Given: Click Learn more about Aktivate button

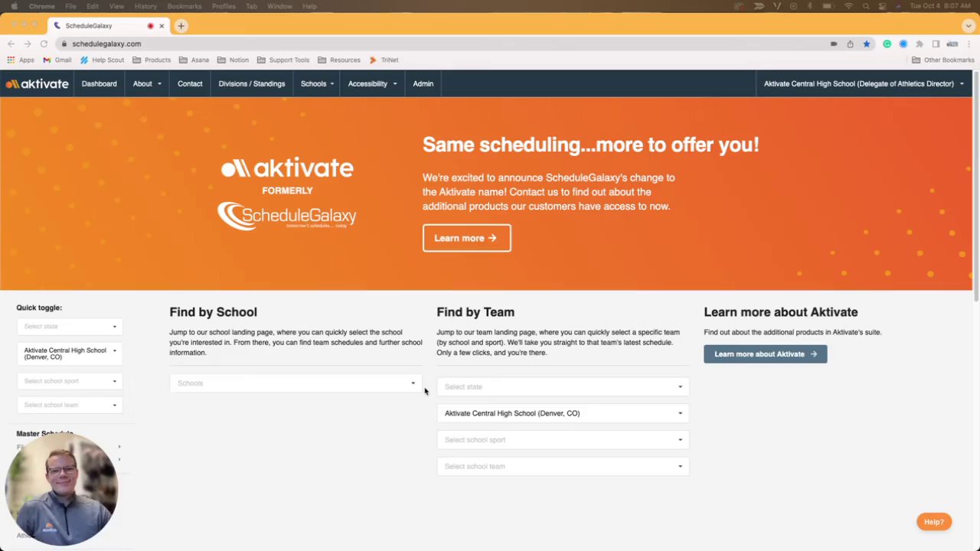Looking at the screenshot, I should pos(766,354).
